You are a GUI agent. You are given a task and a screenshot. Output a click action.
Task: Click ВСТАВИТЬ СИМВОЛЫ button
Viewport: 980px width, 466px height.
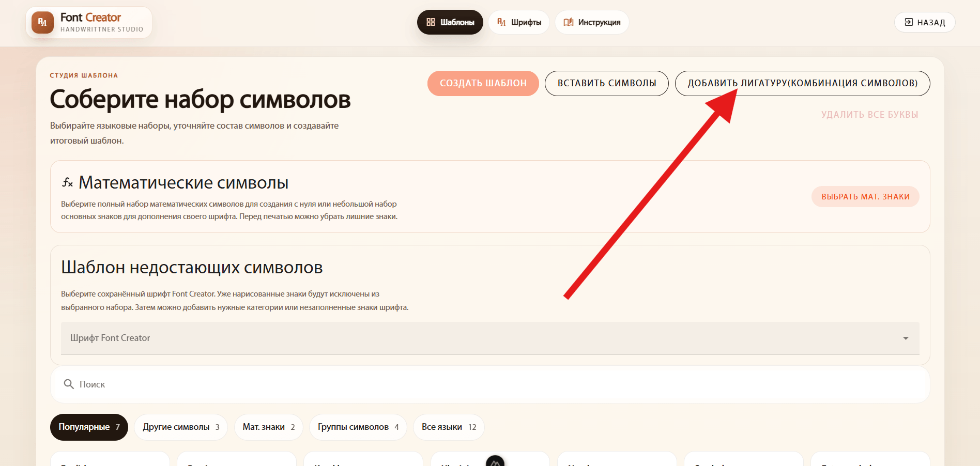pyautogui.click(x=607, y=83)
